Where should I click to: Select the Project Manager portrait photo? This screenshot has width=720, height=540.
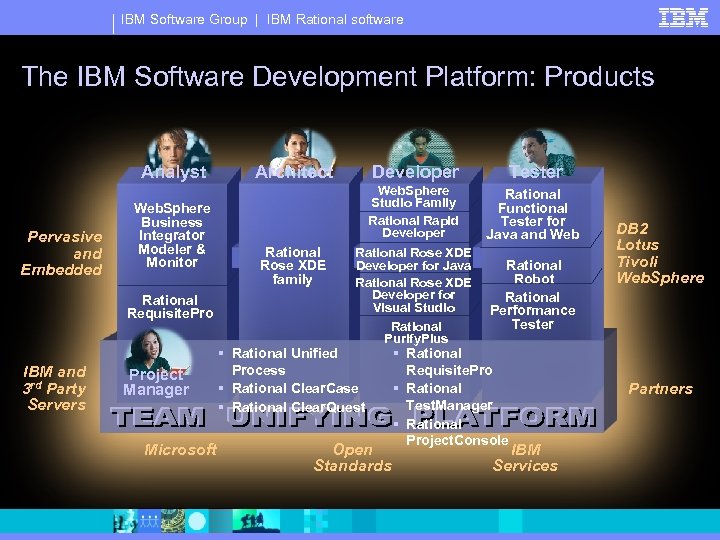point(158,351)
